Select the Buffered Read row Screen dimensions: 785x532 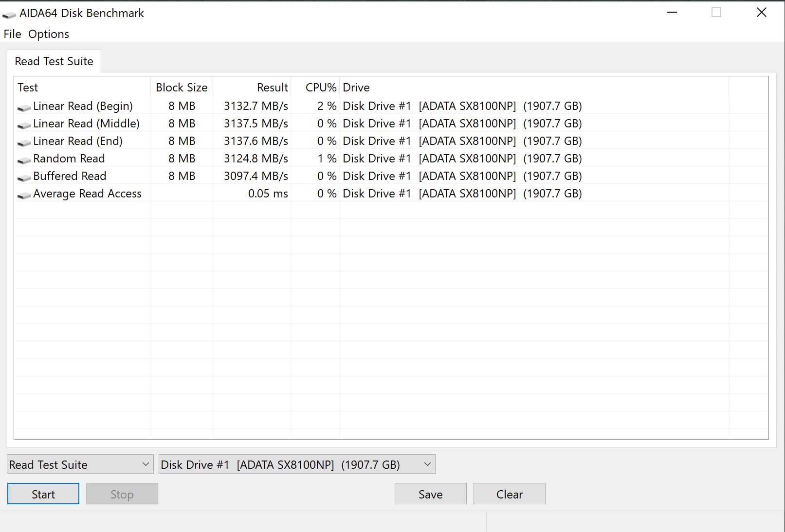(391, 176)
